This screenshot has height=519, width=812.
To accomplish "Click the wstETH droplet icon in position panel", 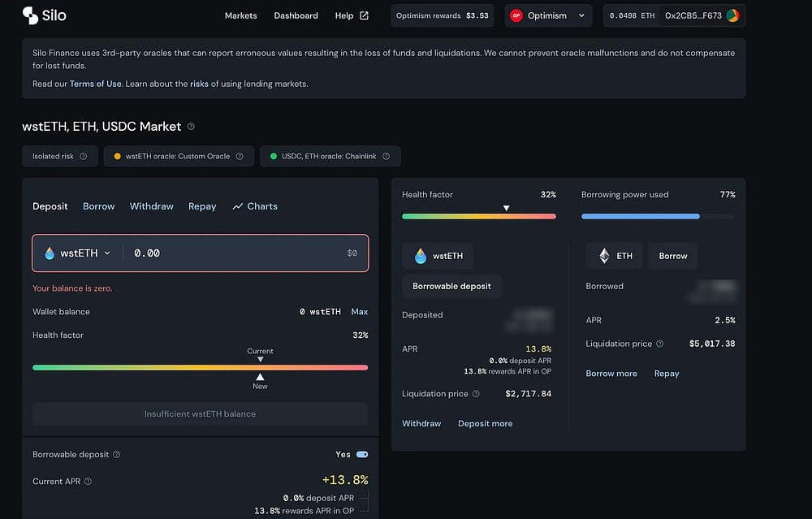I will tap(421, 255).
